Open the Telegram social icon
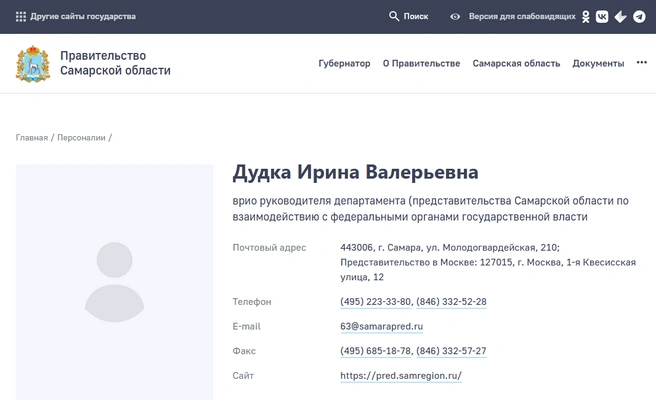The image size is (656, 401). (x=639, y=17)
